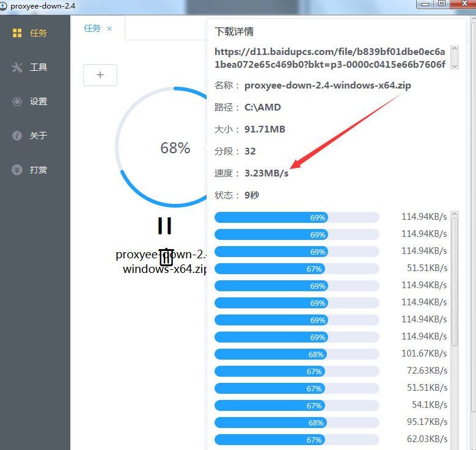
Task: Click the 72.63KB/s speed text
Action: (427, 371)
